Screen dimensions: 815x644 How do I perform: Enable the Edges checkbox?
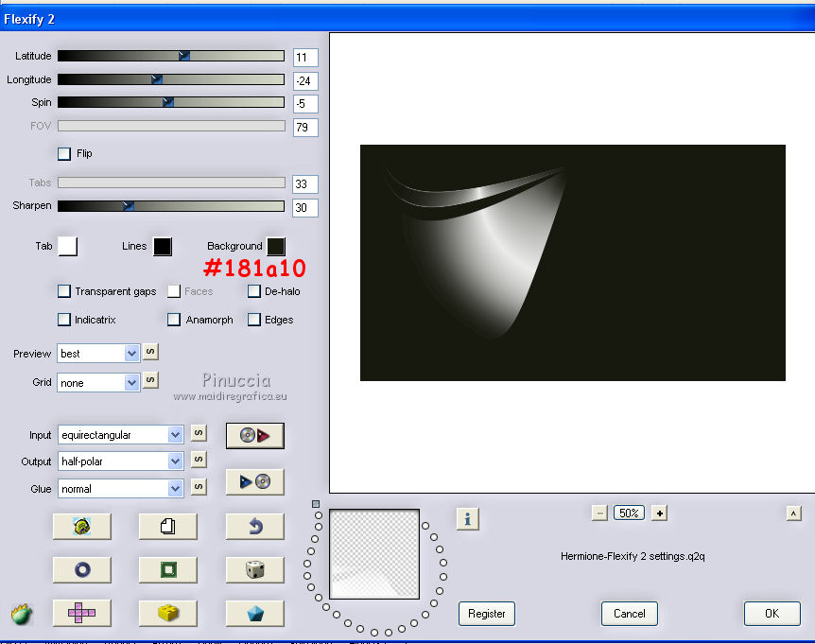tap(253, 319)
